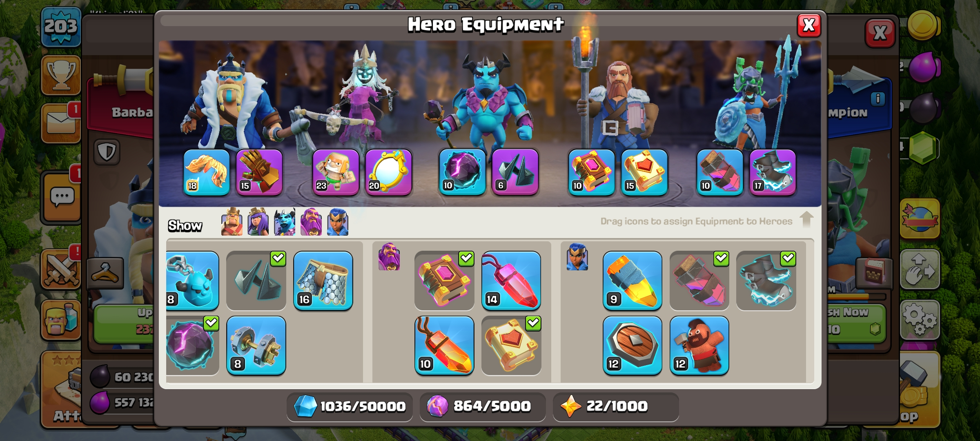Viewport: 980px width, 441px height.
Task: Show only Royal Champion equipment
Action: point(338,222)
